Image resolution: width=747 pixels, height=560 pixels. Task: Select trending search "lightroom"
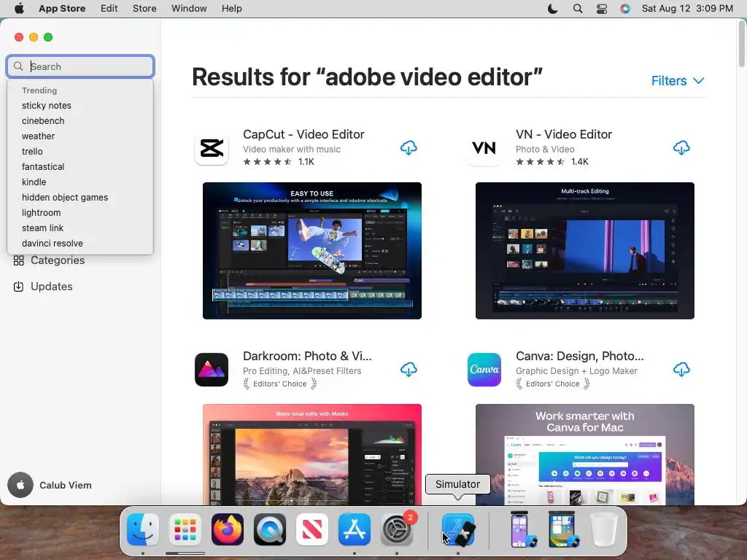click(x=41, y=212)
